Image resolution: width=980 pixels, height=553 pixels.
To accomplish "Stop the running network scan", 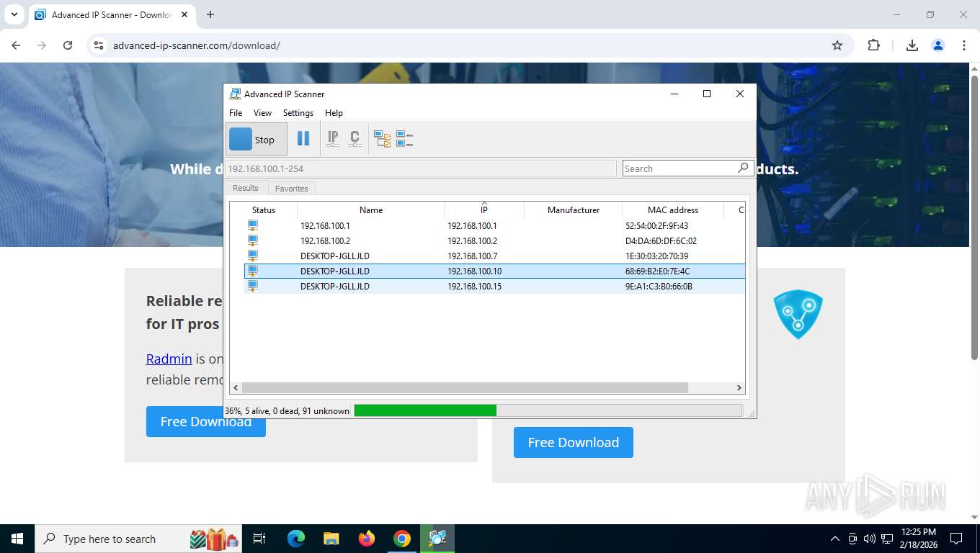I will tap(257, 139).
